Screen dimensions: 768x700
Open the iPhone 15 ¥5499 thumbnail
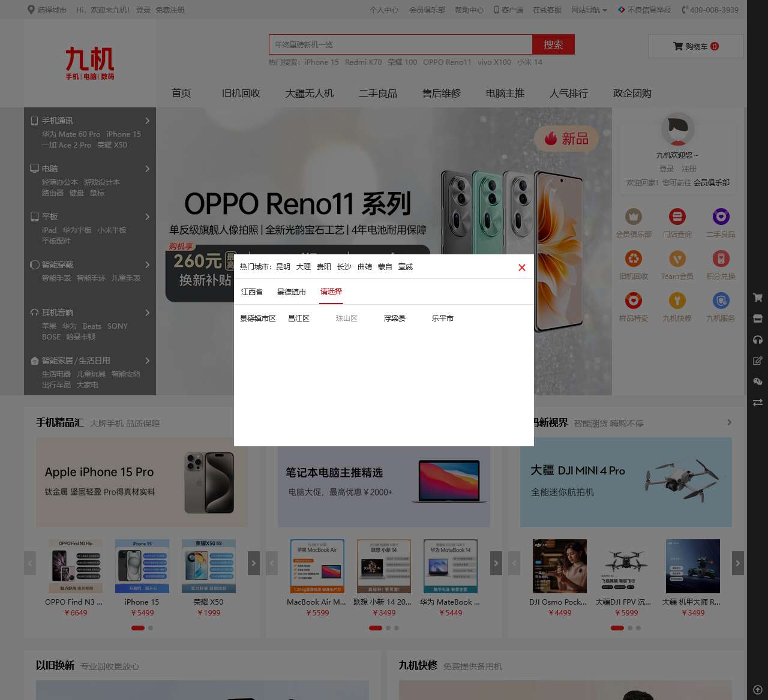pos(142,566)
